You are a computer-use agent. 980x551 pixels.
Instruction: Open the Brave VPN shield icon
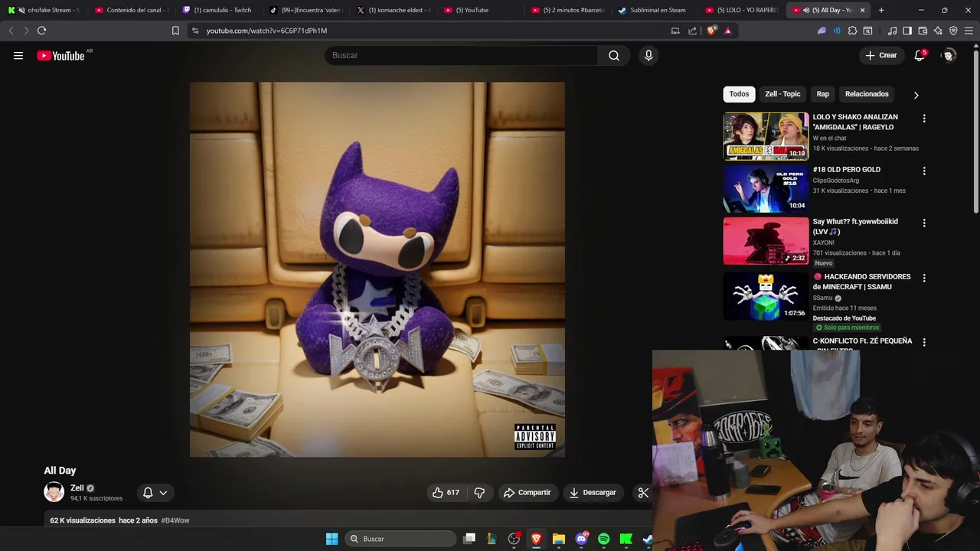point(953,31)
